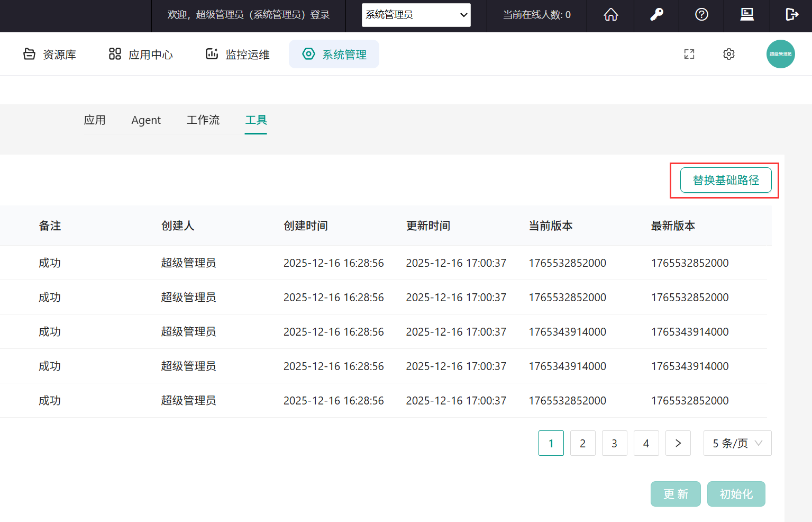Screen dimensions: 812x522
Task: Click the 替换基础路径 button
Action: pos(725,180)
